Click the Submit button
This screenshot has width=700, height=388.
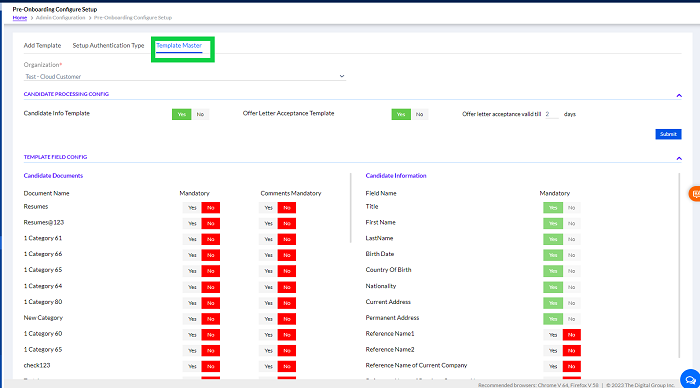tap(668, 134)
